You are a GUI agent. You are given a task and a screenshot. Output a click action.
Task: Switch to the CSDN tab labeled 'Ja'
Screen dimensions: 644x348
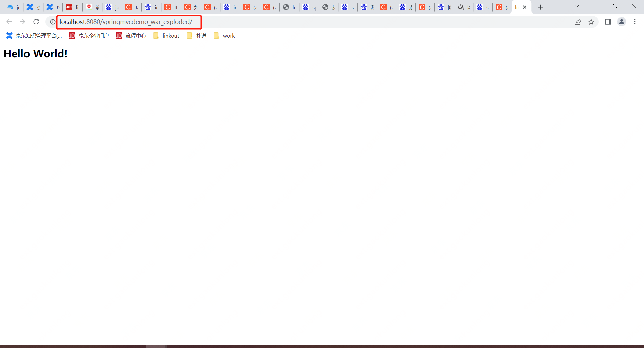pyautogui.click(x=131, y=7)
